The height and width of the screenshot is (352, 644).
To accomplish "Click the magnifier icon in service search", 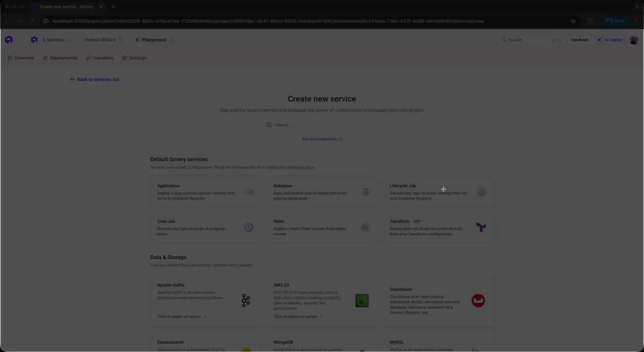I will point(269,125).
